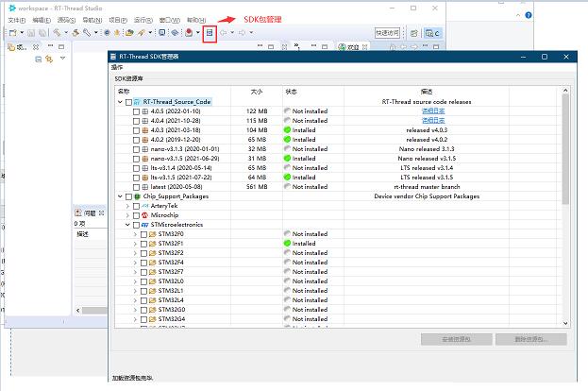This screenshot has height=391, width=588.
Task: Close the project explorer tab
Action: click(36, 47)
